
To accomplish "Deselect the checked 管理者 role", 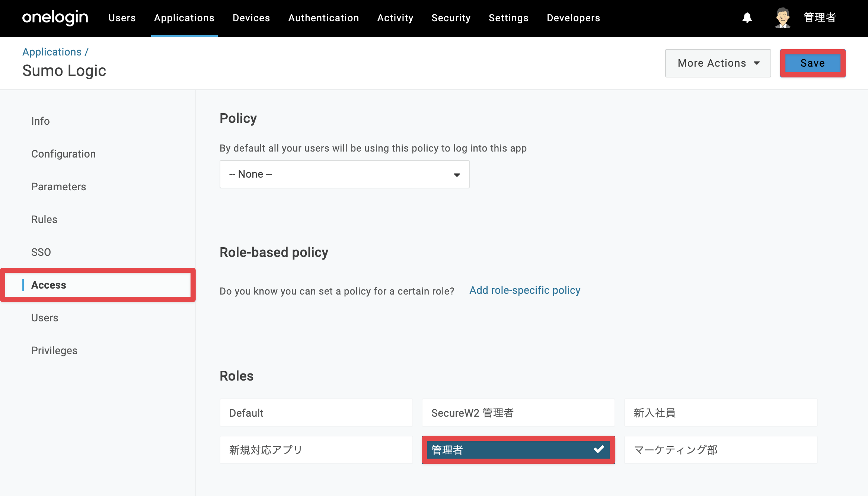I will (518, 450).
